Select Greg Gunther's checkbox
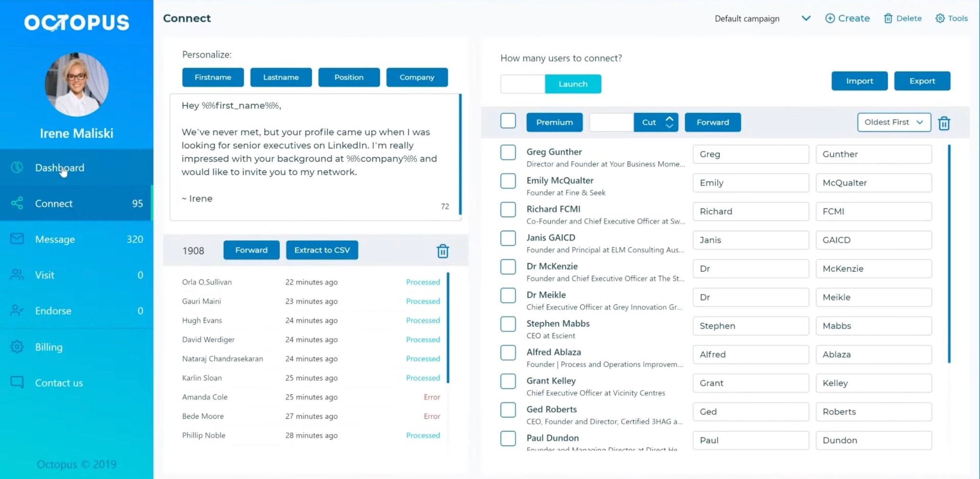980x479 pixels. [508, 152]
